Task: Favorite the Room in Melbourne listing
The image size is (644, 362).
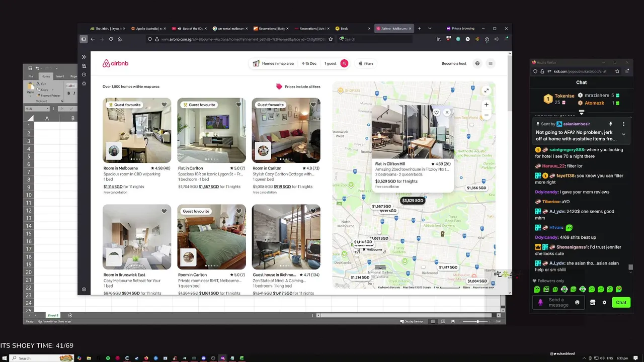Action: (164, 105)
